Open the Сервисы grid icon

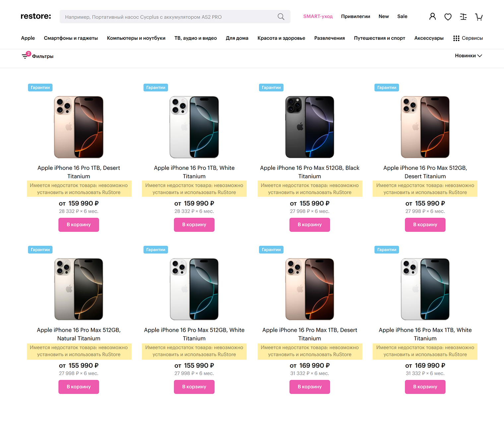coord(456,38)
